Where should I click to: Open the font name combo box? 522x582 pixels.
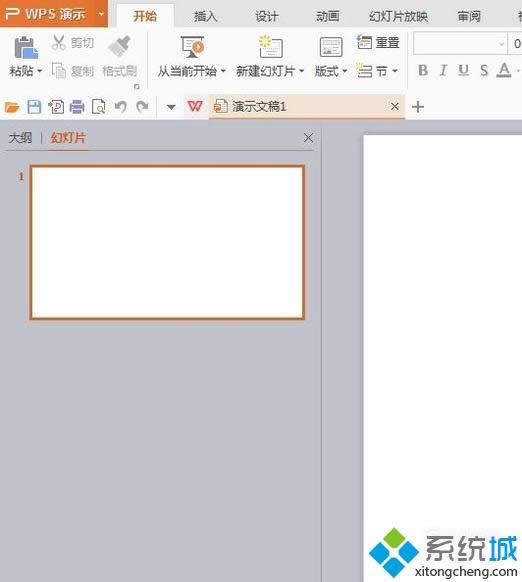[460, 44]
